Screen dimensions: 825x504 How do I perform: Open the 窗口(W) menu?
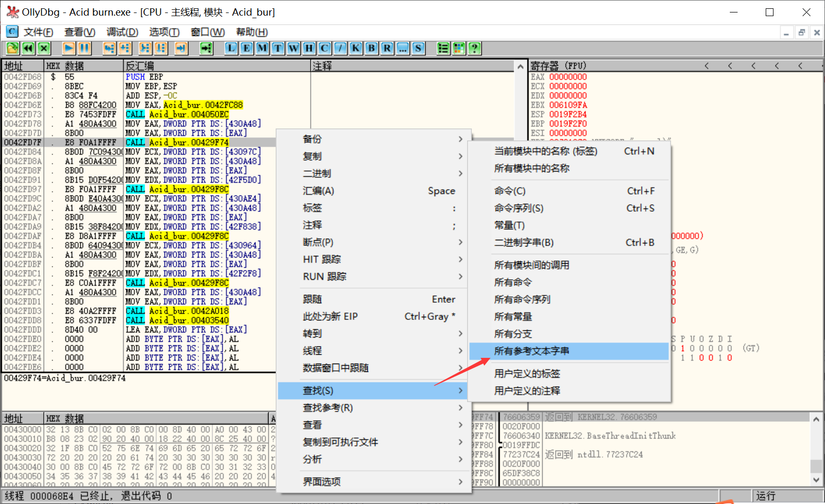coord(208,32)
